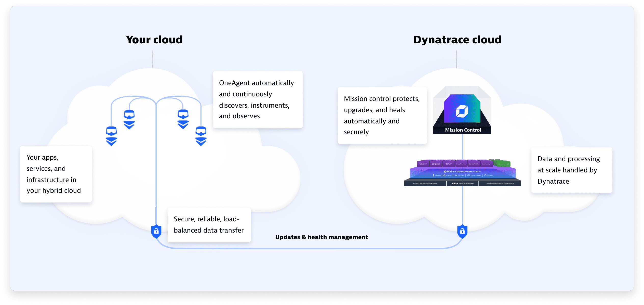This screenshot has height=305, width=644.
Task: Click 'Automatic and intelligent observability' bar segment
Action: coord(425,183)
